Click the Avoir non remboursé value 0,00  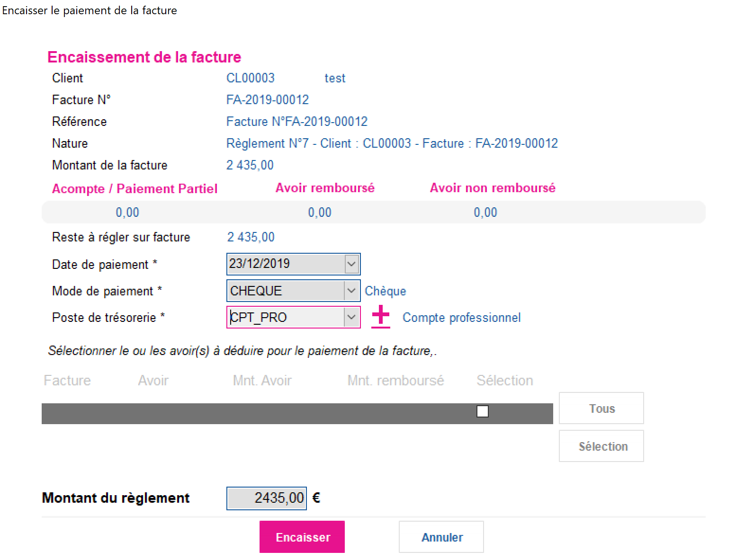point(485,213)
